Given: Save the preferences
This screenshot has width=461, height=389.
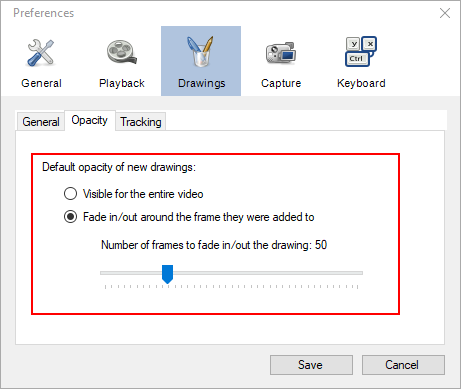Looking at the screenshot, I should [x=311, y=365].
